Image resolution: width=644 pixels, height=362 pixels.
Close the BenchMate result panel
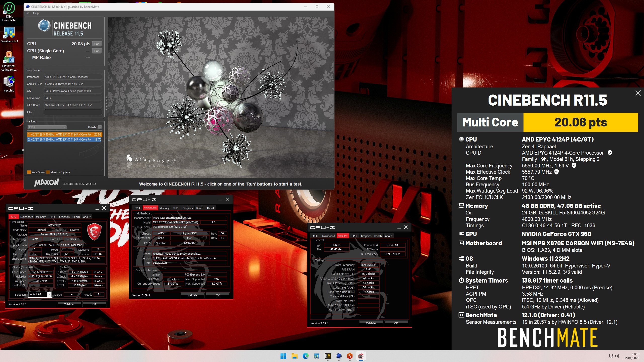pos(638,93)
